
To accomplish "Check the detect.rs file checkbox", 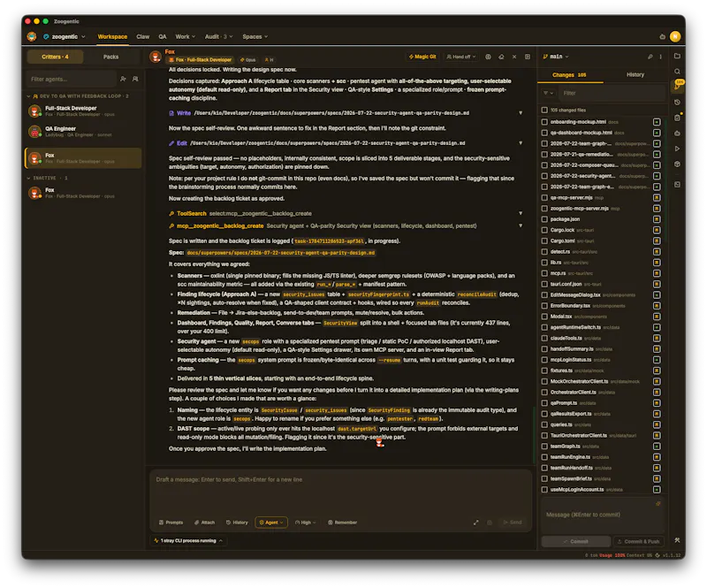I will 544,252.
